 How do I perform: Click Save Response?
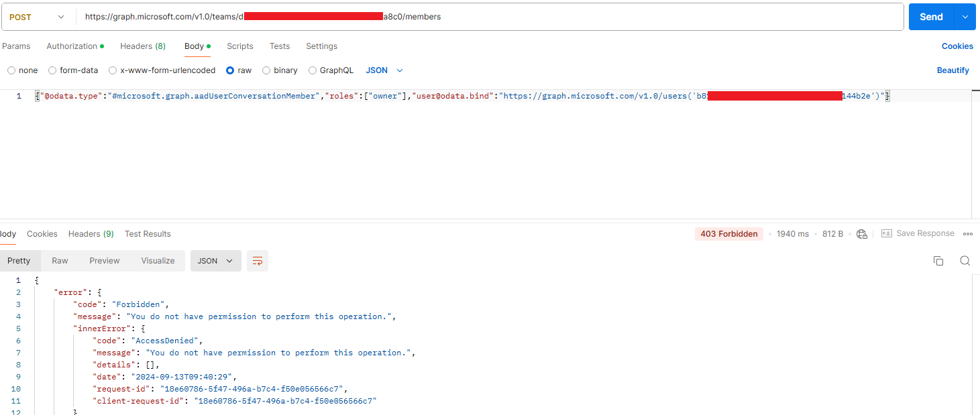coord(918,233)
